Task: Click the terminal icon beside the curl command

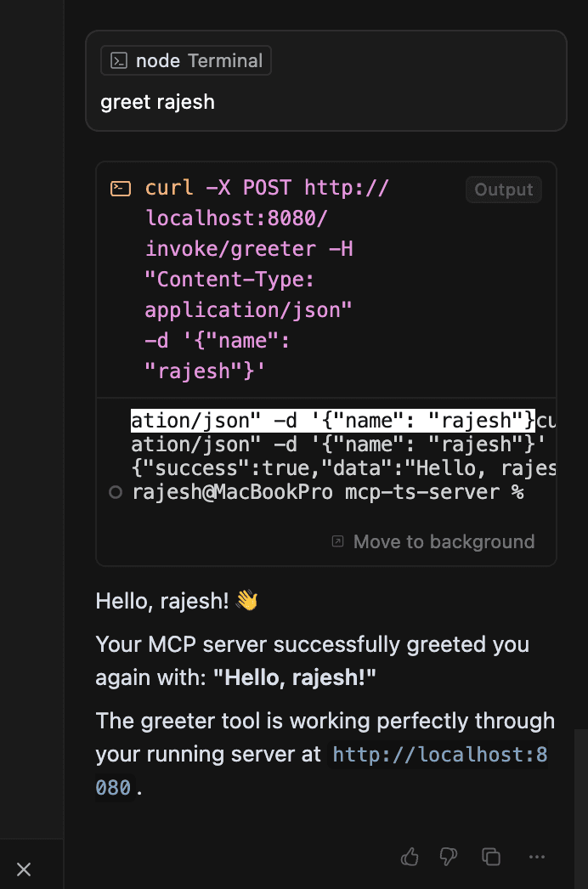Action: pos(120,188)
